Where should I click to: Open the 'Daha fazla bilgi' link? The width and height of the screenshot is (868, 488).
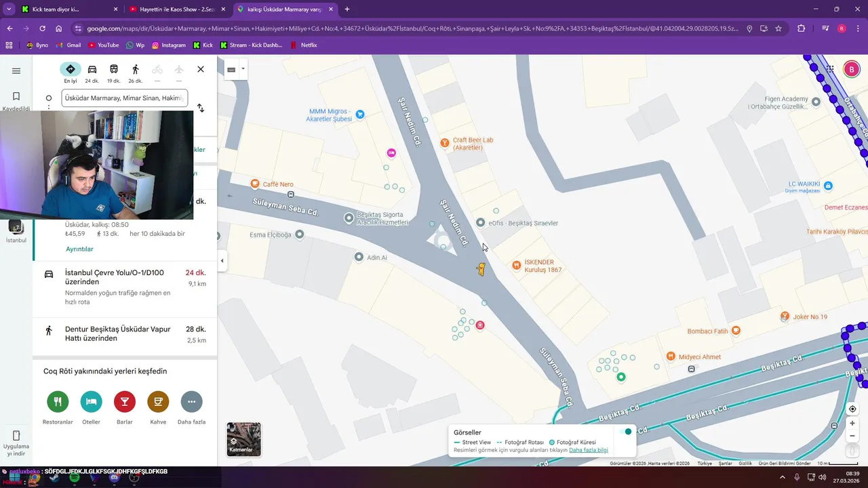click(x=589, y=450)
